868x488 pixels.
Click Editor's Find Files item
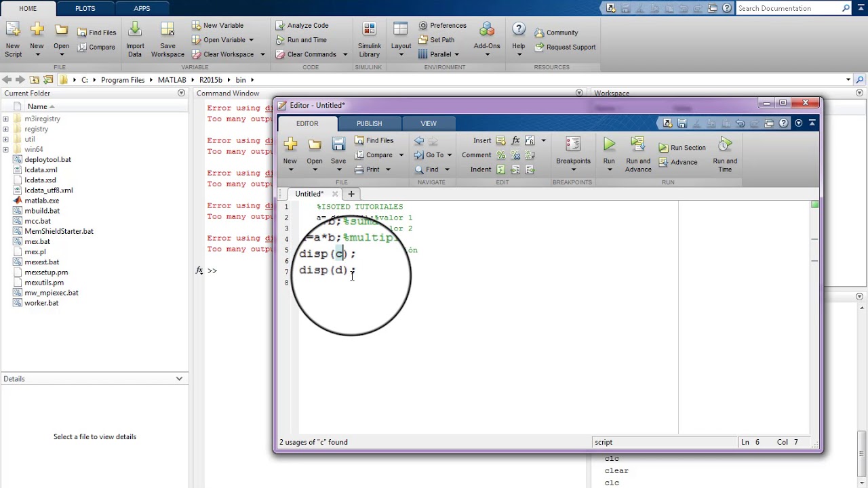pos(374,141)
